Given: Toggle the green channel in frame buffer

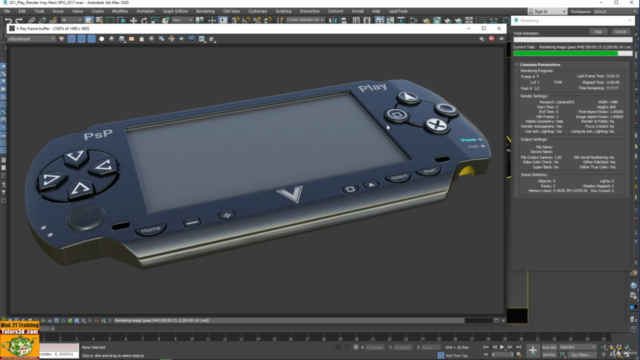Looking at the screenshot, I should point(82,39).
